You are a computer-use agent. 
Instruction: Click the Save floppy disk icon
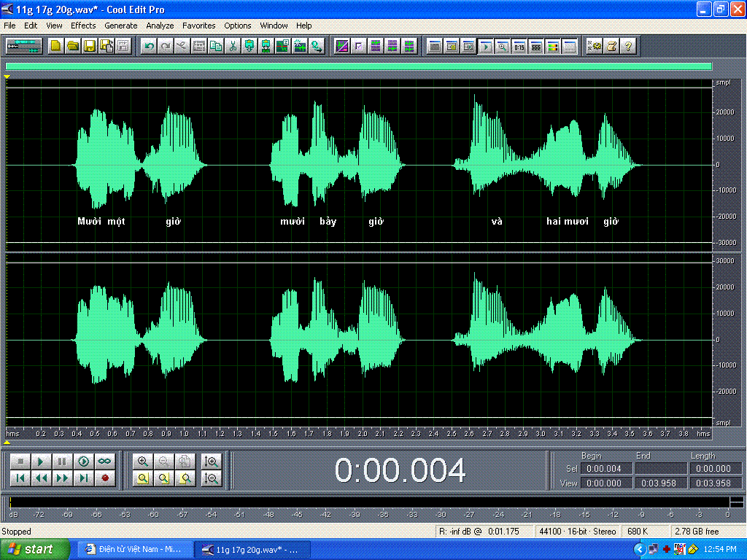pos(90,46)
